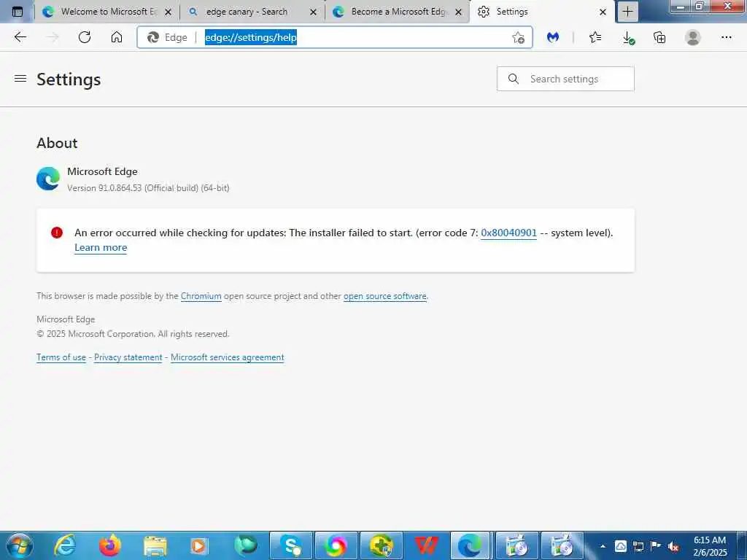The height and width of the screenshot is (560, 747).
Task: Open File Explorer from taskbar
Action: tap(155, 545)
